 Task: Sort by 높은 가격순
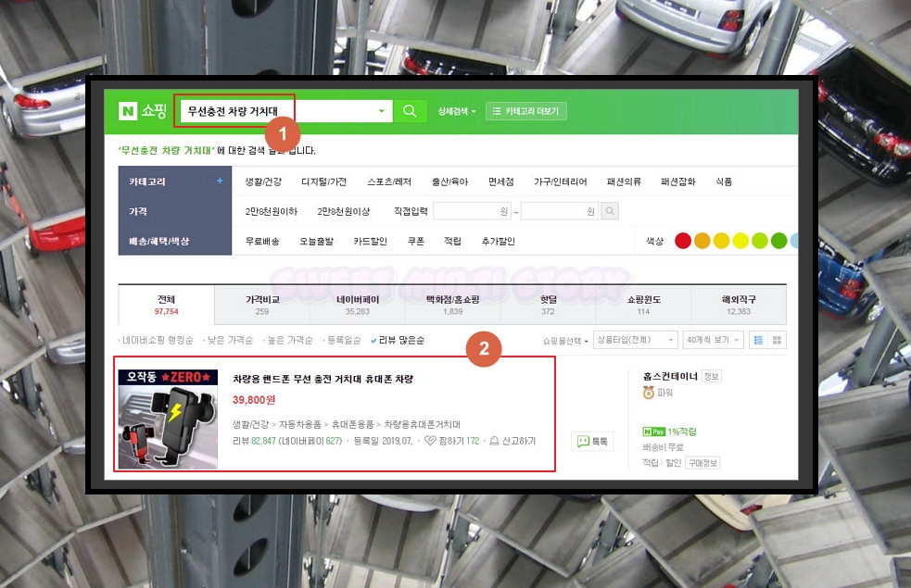tap(289, 340)
